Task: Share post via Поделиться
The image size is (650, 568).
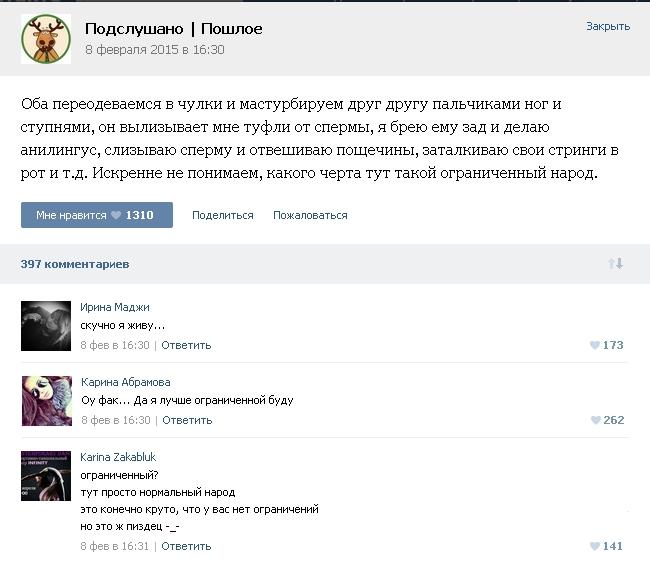Action: tap(223, 215)
